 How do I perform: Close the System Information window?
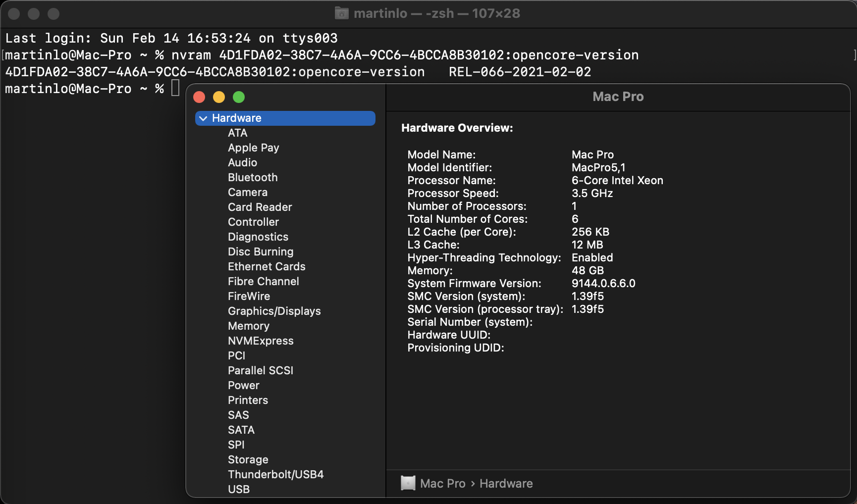click(x=199, y=97)
